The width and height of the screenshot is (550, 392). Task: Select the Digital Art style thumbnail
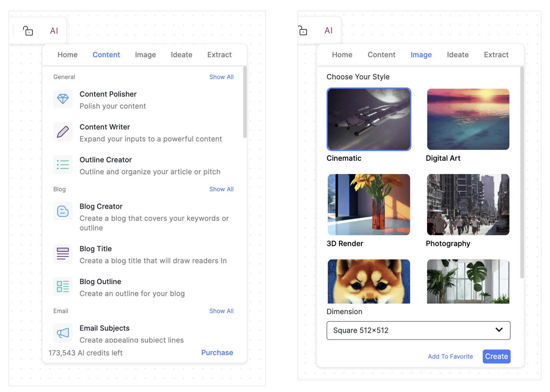468,119
